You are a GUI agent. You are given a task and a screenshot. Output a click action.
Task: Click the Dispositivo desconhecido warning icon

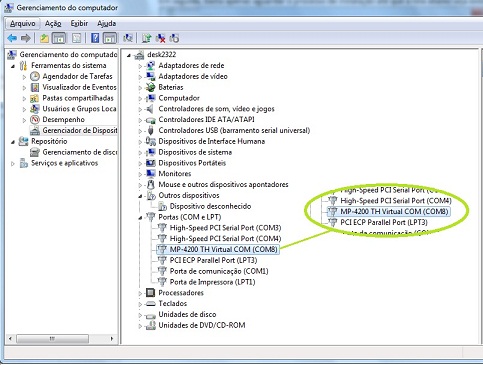coord(162,206)
